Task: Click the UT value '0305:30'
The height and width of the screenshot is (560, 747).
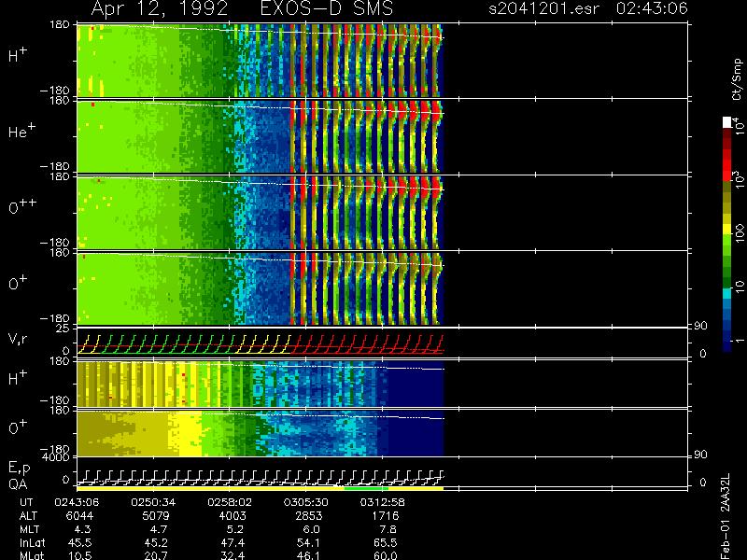Action: coord(305,502)
